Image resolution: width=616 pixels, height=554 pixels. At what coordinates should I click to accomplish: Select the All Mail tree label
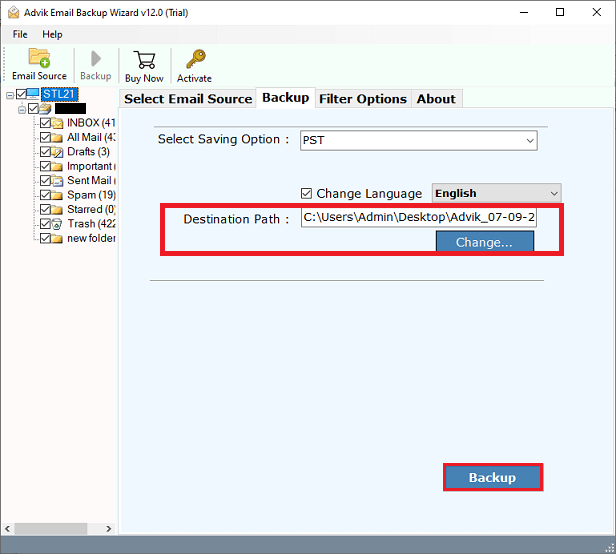pyautogui.click(x=91, y=137)
